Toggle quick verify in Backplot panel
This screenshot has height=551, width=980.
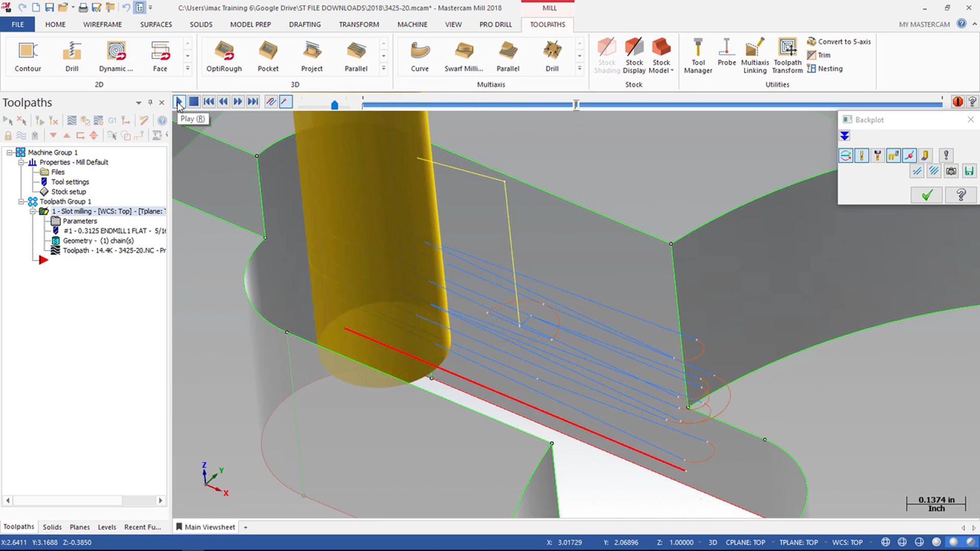[x=925, y=156]
